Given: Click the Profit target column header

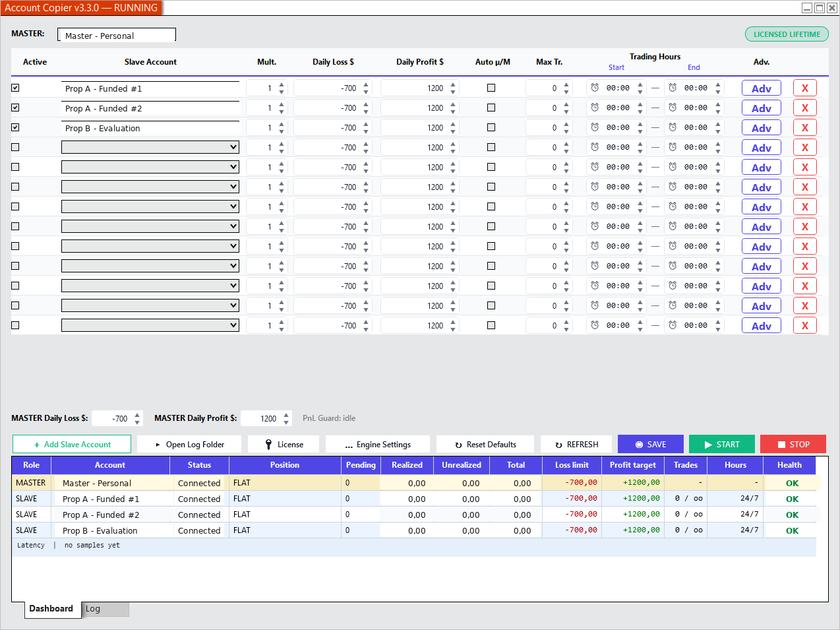Looking at the screenshot, I should tap(633, 465).
